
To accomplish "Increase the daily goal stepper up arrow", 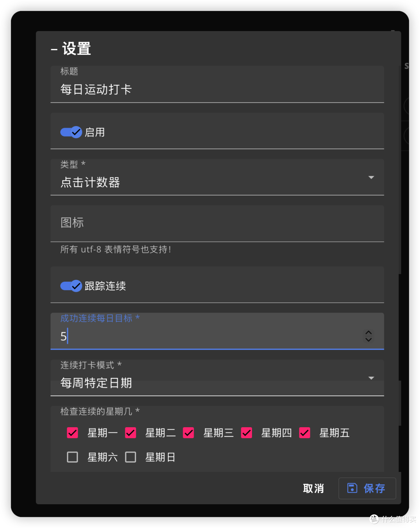I will pos(368,333).
